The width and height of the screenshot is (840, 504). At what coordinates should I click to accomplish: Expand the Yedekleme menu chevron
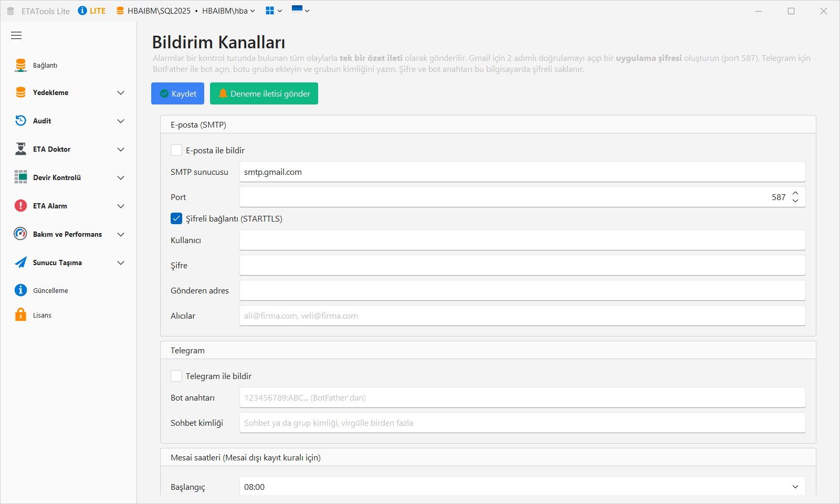click(121, 92)
